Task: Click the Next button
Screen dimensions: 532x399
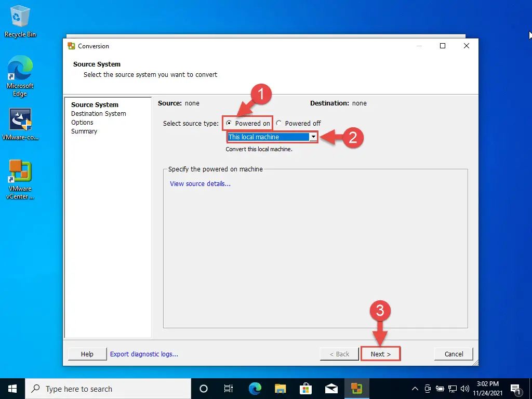Action: click(380, 354)
